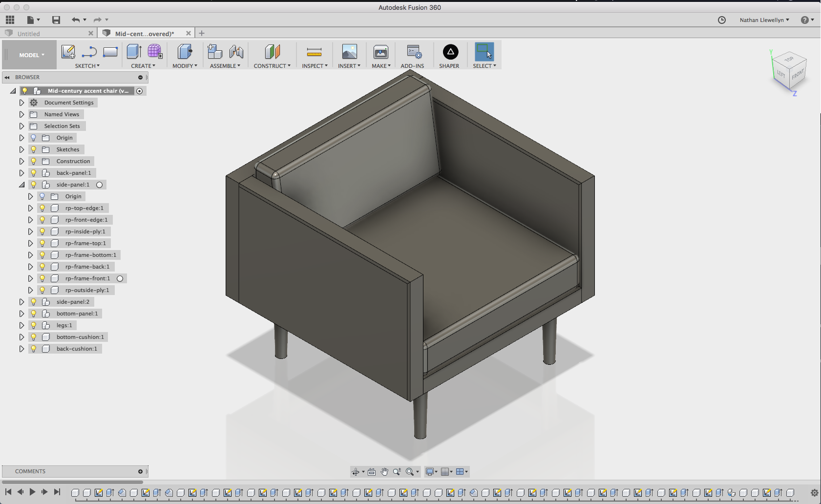Hide bottom-cushion:1 using its light bulb

34,337
